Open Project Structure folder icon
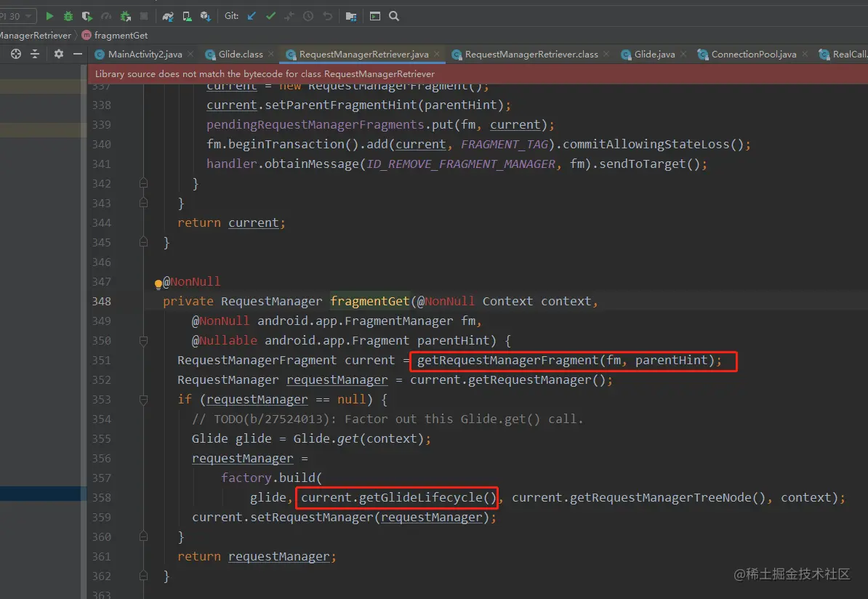Screen dimensions: 868x599 (351, 16)
